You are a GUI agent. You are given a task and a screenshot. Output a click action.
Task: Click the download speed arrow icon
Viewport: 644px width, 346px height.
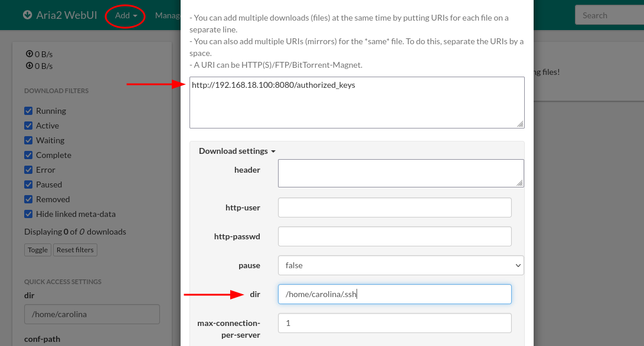tap(29, 65)
